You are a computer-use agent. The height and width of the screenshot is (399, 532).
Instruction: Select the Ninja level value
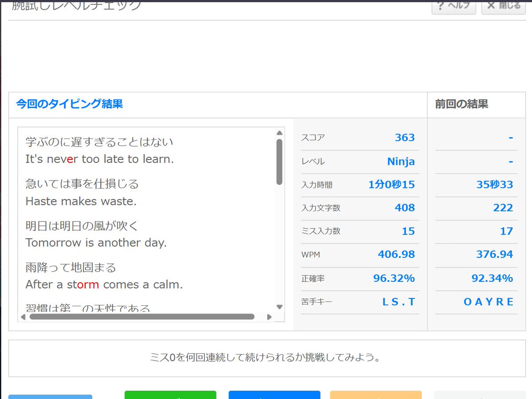401,161
